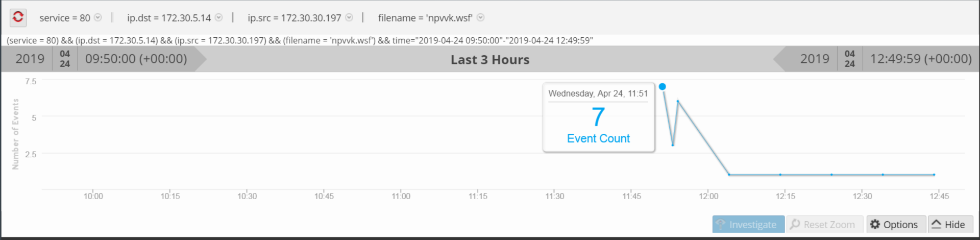
Task: Click the red refresh query icon
Action: pos(18,17)
